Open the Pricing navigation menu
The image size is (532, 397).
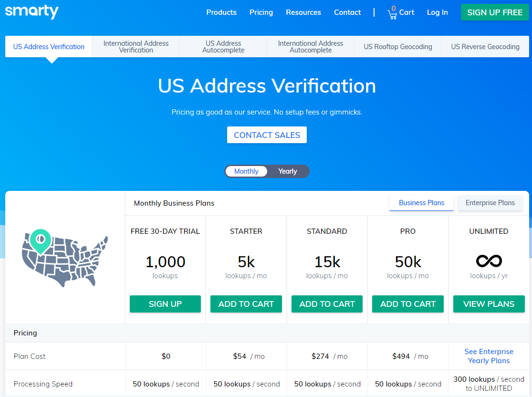click(261, 12)
